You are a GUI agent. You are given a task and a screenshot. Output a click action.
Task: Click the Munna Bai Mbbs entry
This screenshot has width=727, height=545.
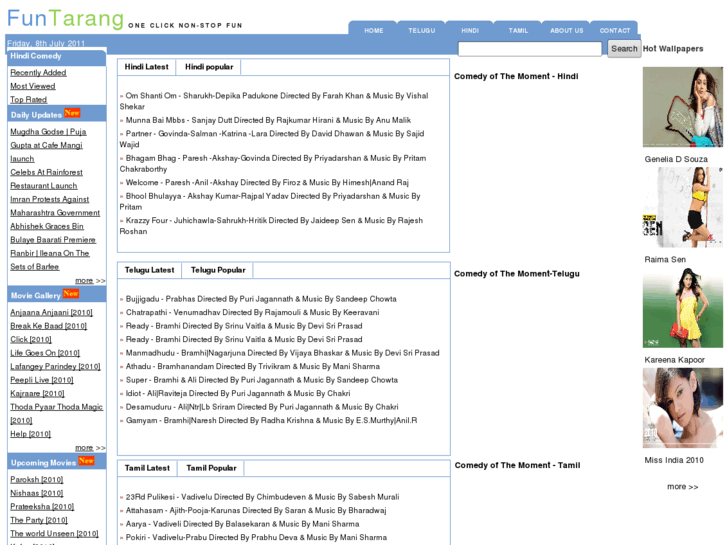[268, 120]
